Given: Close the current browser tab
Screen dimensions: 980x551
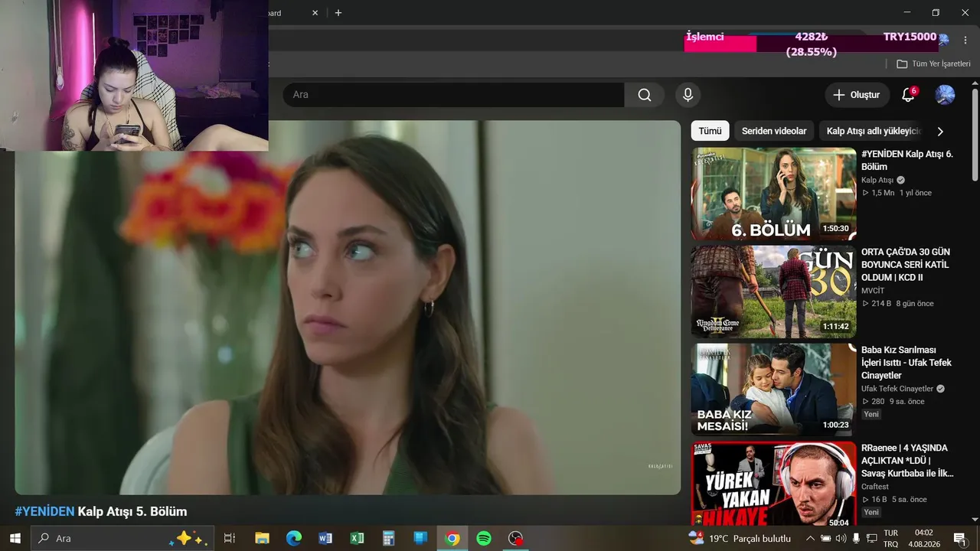Looking at the screenshot, I should tap(315, 13).
